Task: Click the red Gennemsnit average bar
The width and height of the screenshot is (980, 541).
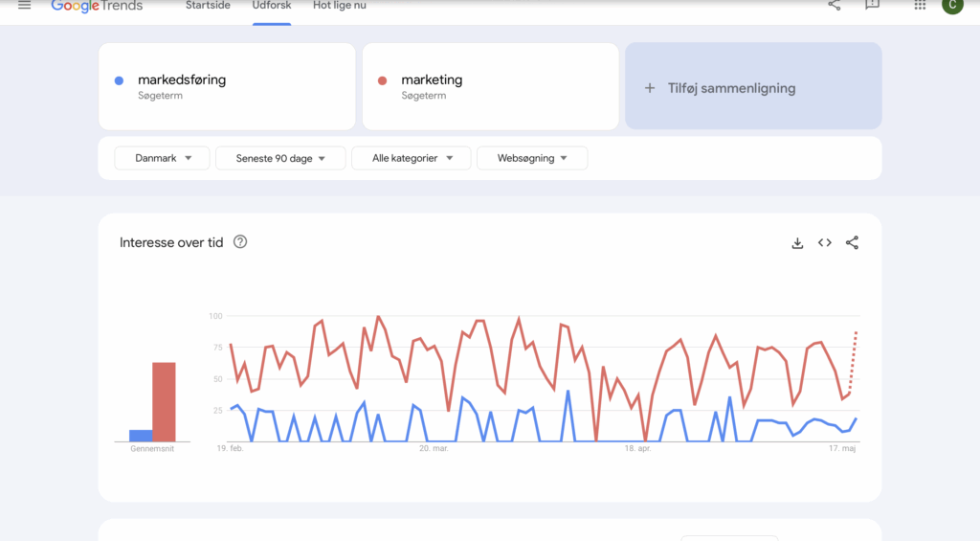Action: coord(164,402)
